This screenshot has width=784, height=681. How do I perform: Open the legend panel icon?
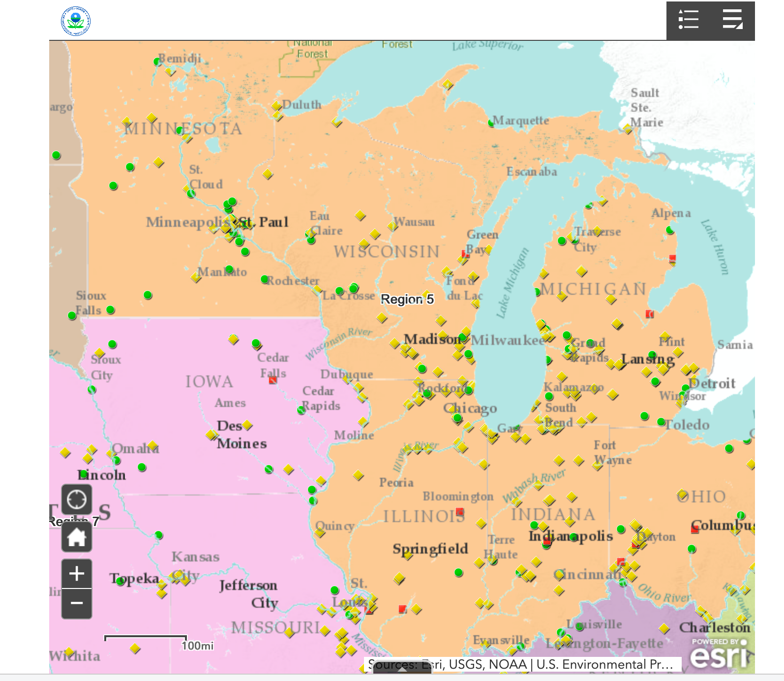[x=688, y=20]
